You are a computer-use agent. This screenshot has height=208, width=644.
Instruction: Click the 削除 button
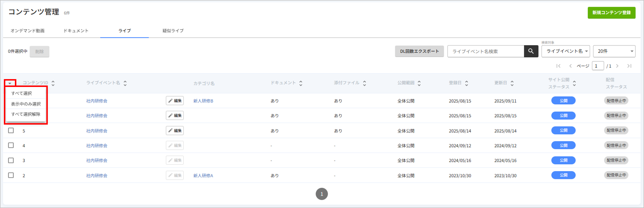(40, 52)
